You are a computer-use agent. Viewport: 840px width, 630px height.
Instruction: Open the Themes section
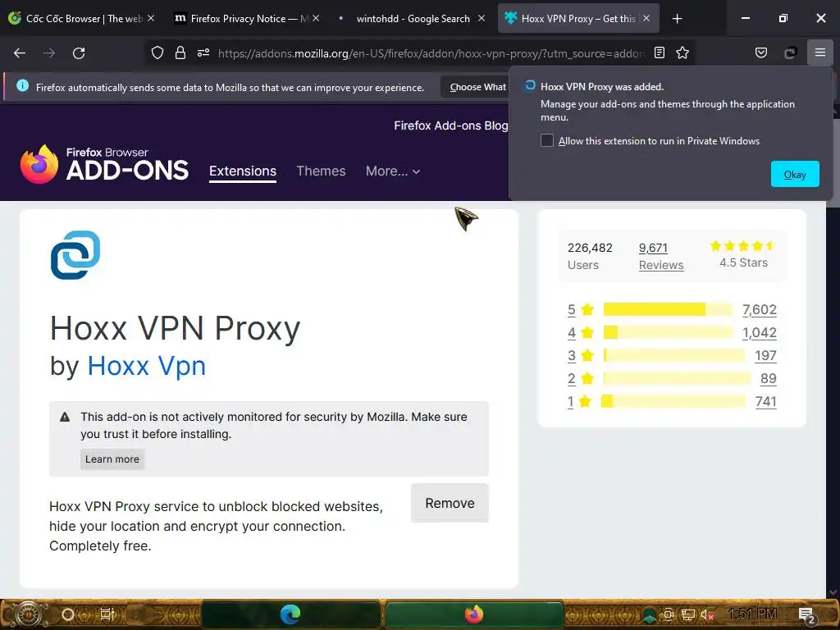(x=321, y=171)
